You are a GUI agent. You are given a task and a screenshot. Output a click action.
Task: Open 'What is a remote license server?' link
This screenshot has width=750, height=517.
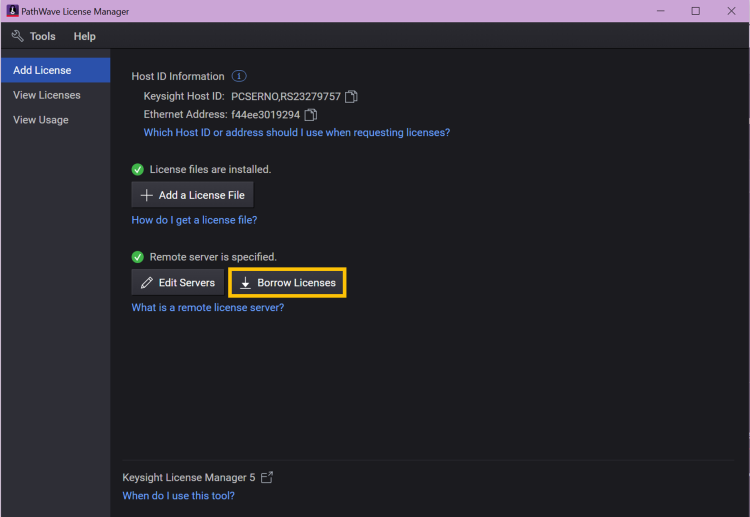[208, 308]
